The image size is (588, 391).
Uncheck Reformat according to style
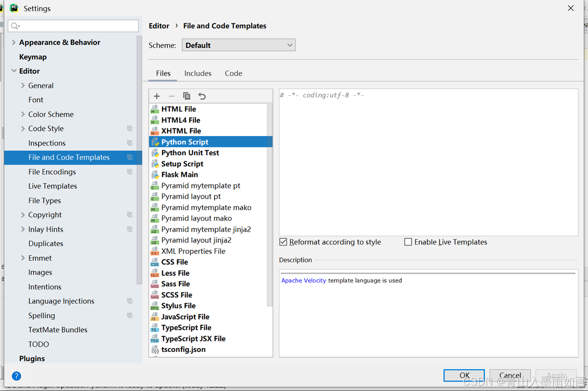[283, 242]
